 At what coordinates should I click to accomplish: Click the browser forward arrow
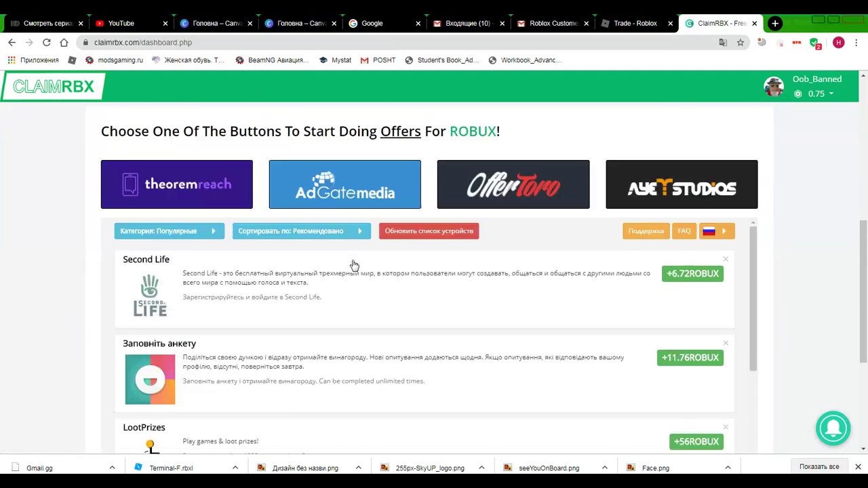click(x=29, y=42)
